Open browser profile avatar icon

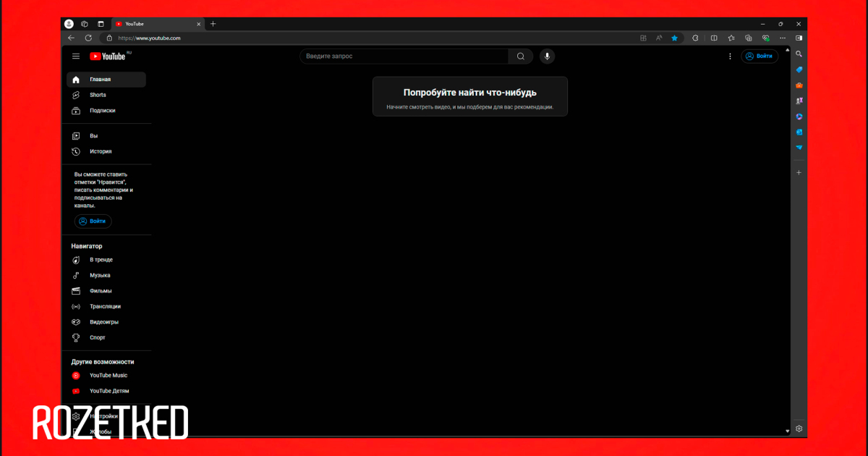[69, 24]
